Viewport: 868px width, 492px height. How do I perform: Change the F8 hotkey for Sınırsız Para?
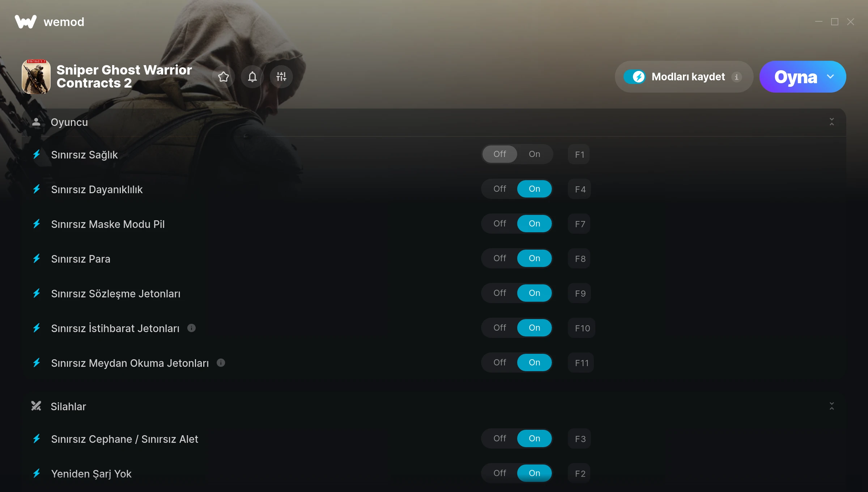580,259
